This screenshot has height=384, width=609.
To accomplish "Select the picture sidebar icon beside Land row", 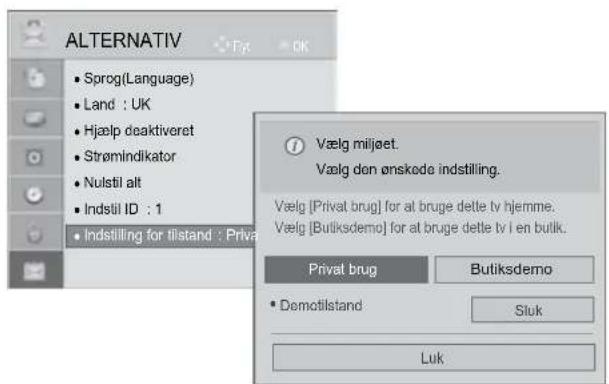I will [x=35, y=118].
